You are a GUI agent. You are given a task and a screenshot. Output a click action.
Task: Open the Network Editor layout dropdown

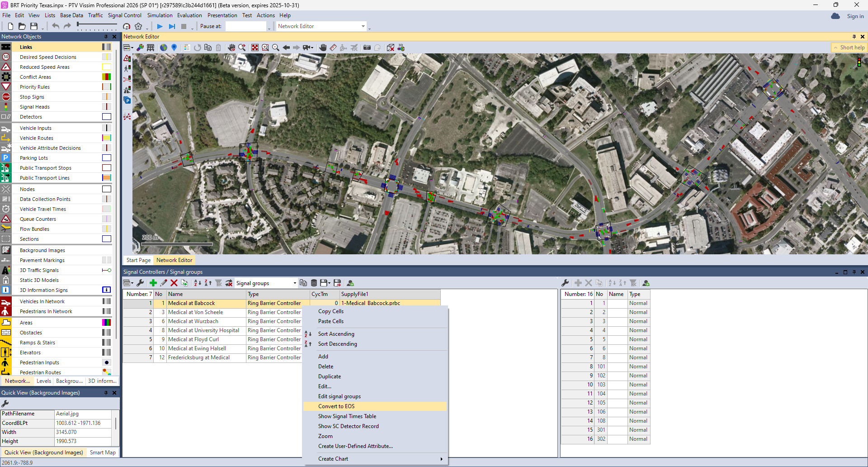(363, 26)
